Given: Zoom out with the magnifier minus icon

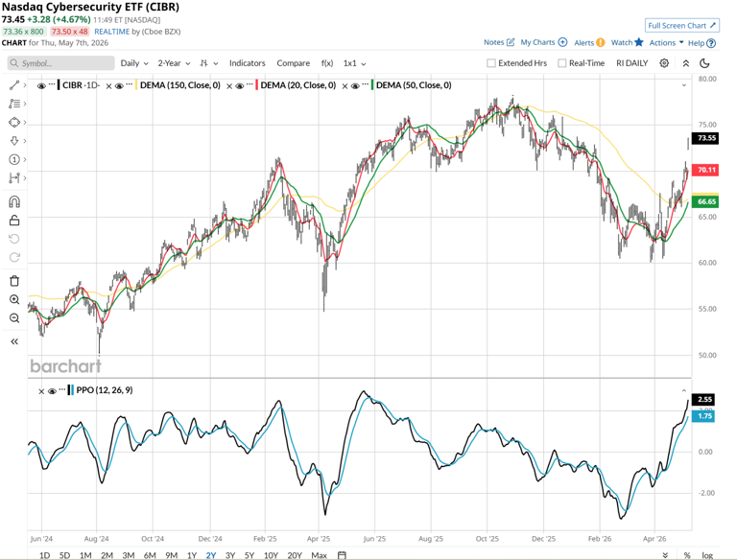Looking at the screenshot, I should (x=14, y=318).
